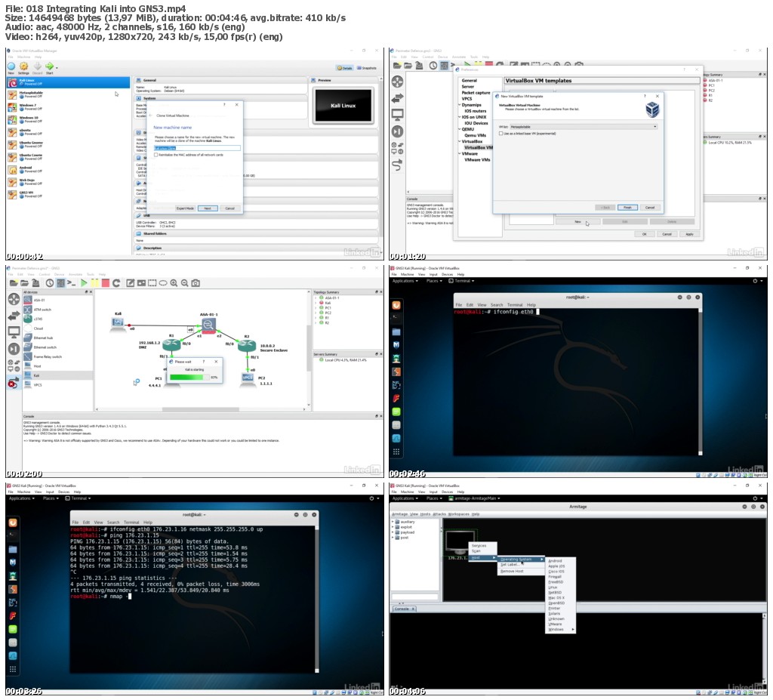The image size is (773, 700).
Task: Click Apply in GNS3 Preferences dialog
Action: pos(689,234)
